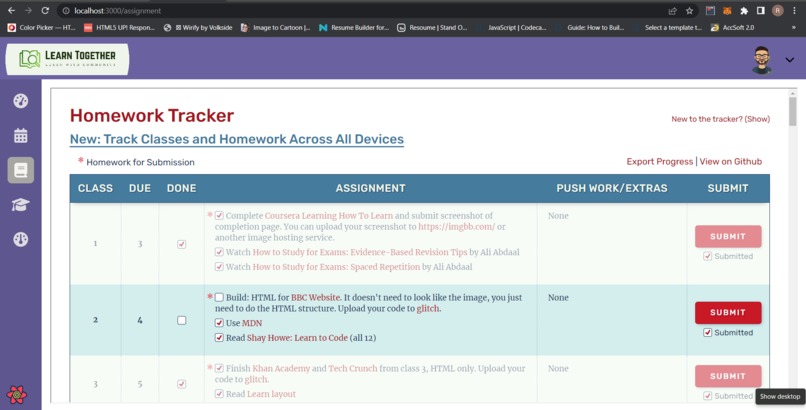Uncheck Read Shay Howe checkbox
Viewport: 806px width, 410px height.
(x=219, y=338)
